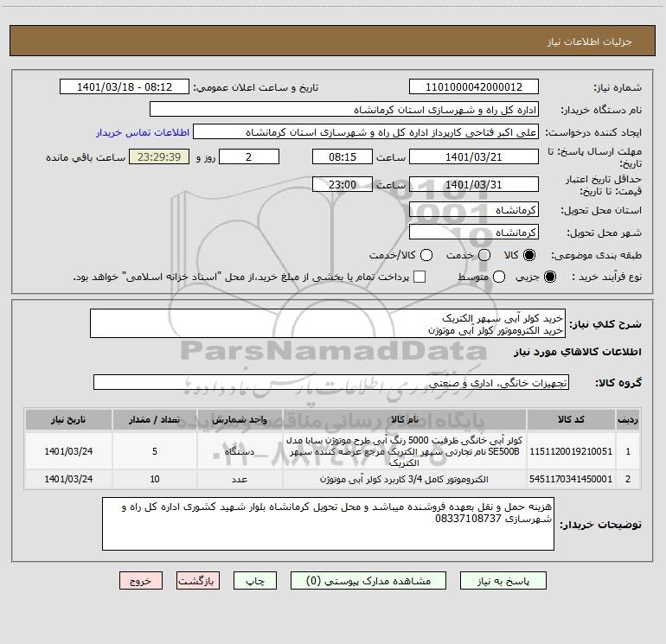
Task: Click product code 1151120019210051
Action: click(x=571, y=451)
